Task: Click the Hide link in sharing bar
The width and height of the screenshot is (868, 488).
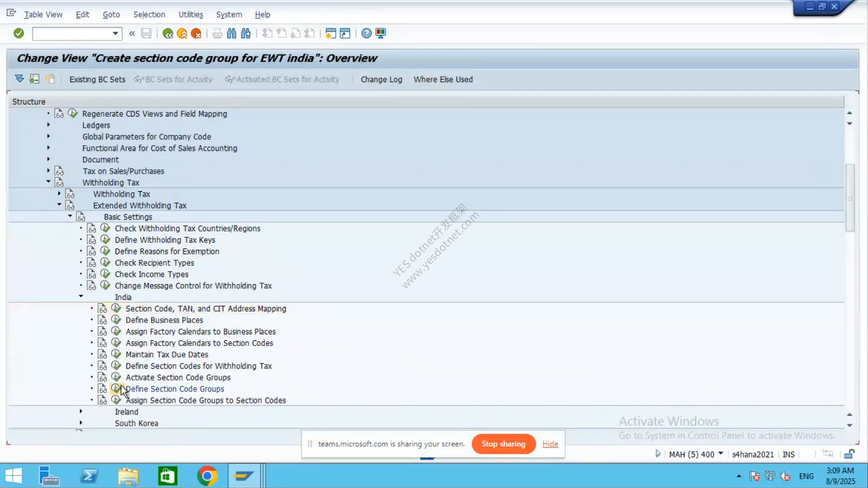Action: click(x=550, y=444)
